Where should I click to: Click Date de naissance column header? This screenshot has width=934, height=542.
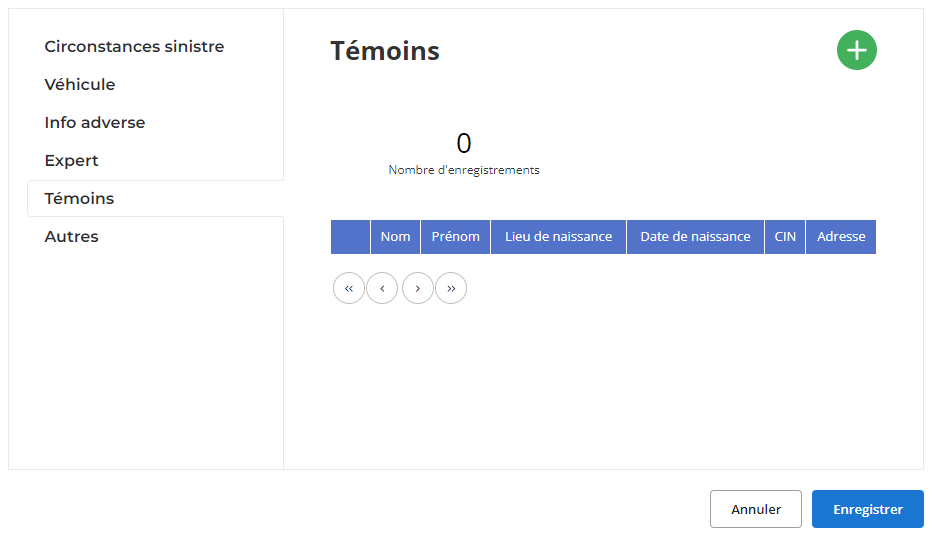[x=696, y=237]
